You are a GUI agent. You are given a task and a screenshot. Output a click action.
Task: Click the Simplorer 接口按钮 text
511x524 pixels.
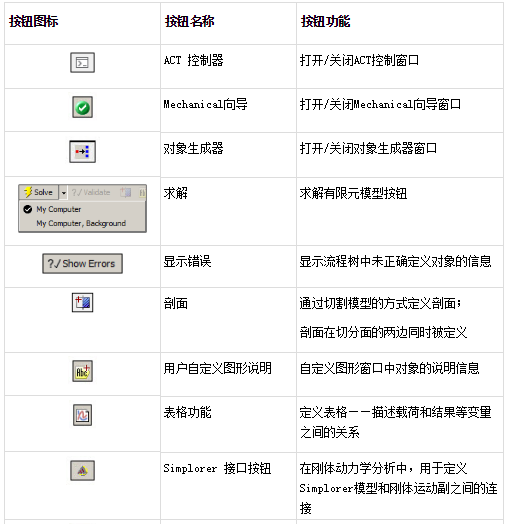(217, 469)
